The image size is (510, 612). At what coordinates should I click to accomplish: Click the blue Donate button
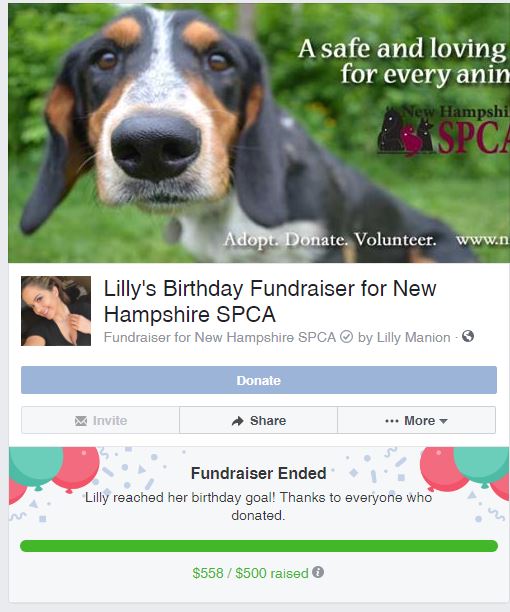point(259,380)
